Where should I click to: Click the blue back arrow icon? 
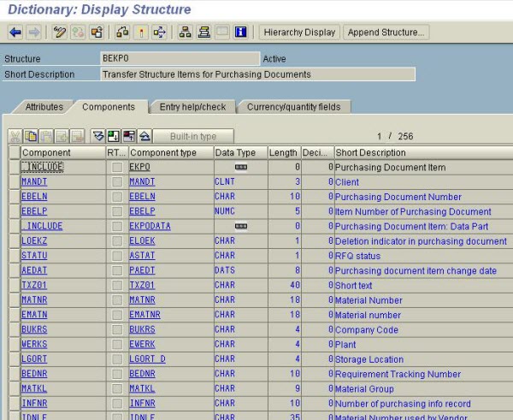pyautogui.click(x=15, y=33)
